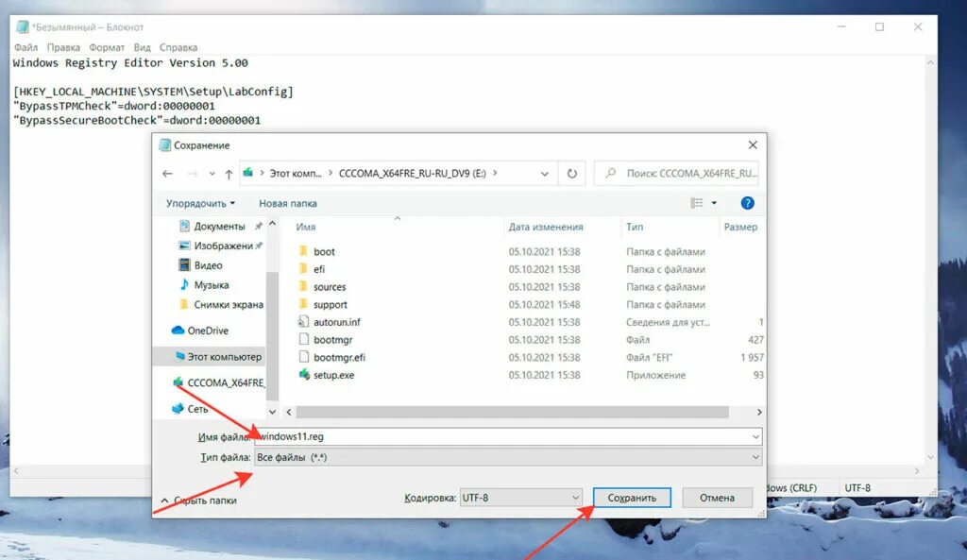Click Этот комп... breadcrumb in address bar
The image size is (967, 560).
click(296, 174)
